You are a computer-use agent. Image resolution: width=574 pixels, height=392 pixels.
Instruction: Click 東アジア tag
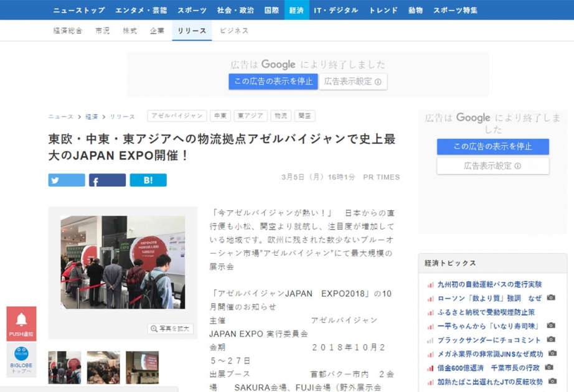pyautogui.click(x=250, y=116)
